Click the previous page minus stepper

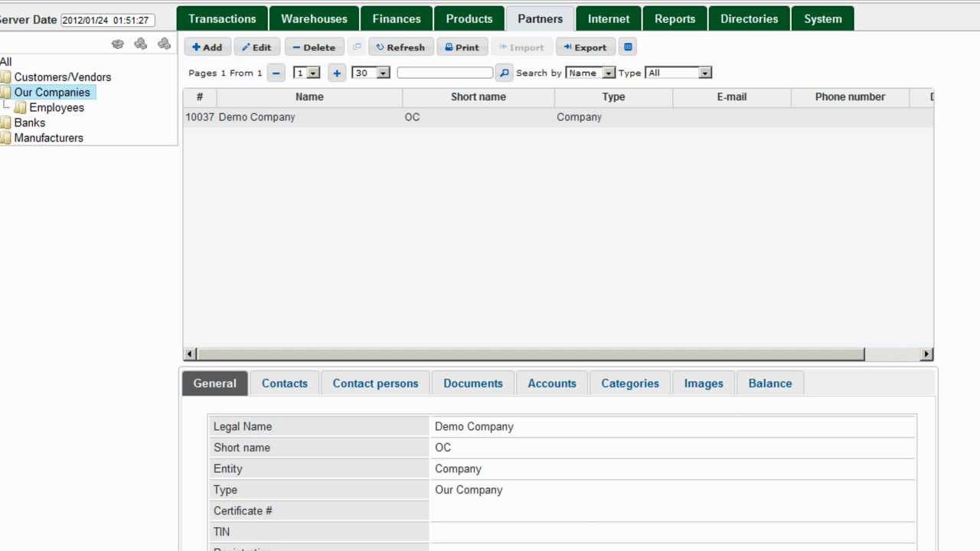(x=276, y=73)
